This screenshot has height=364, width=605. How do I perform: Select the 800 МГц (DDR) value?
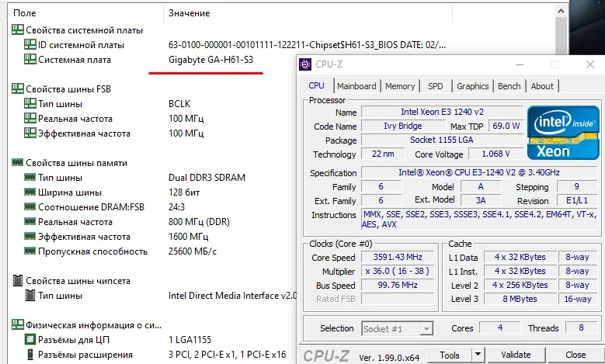coord(199,222)
